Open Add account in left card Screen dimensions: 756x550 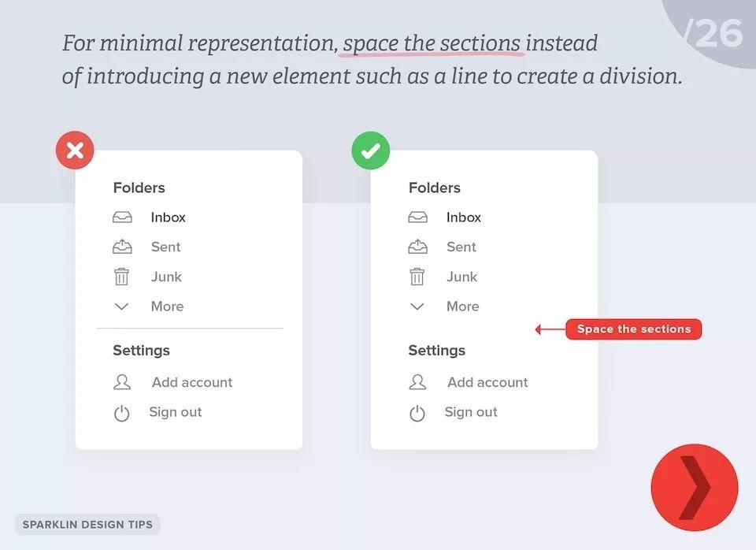[192, 382]
